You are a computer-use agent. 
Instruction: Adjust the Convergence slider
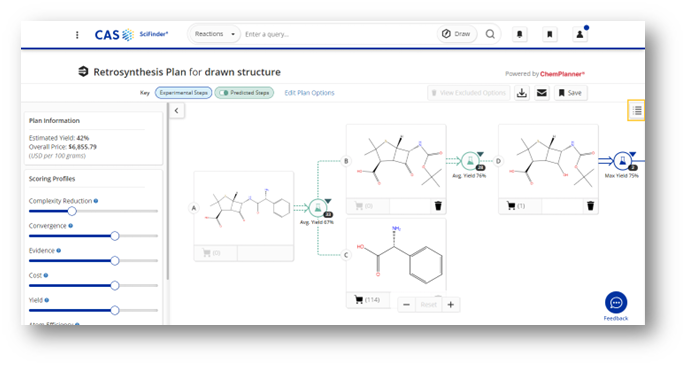point(115,236)
